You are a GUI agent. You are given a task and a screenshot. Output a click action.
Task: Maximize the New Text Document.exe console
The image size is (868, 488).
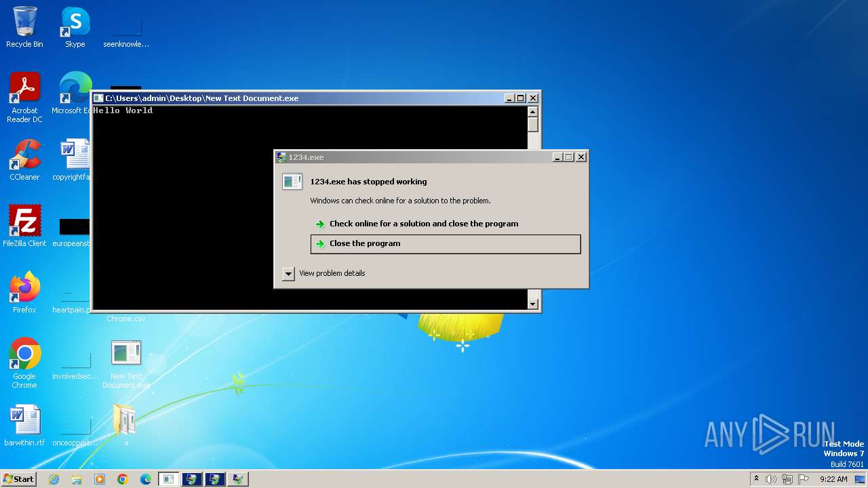(521, 98)
